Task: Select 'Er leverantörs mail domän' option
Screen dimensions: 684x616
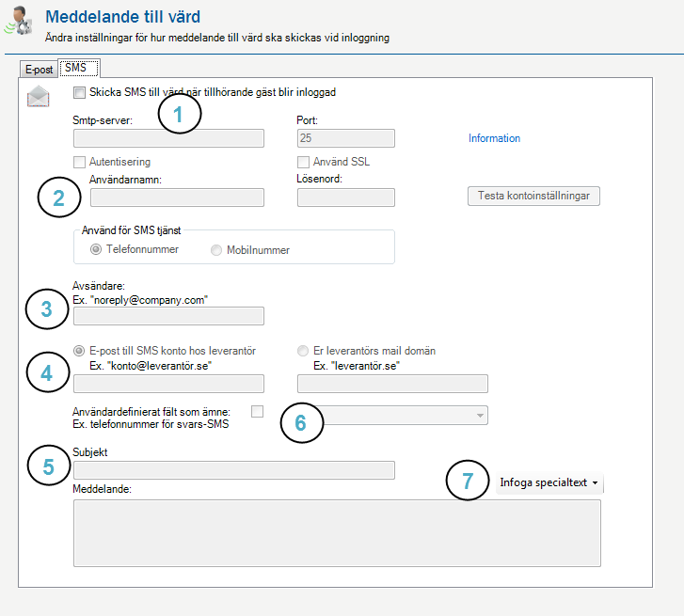Action: (303, 351)
